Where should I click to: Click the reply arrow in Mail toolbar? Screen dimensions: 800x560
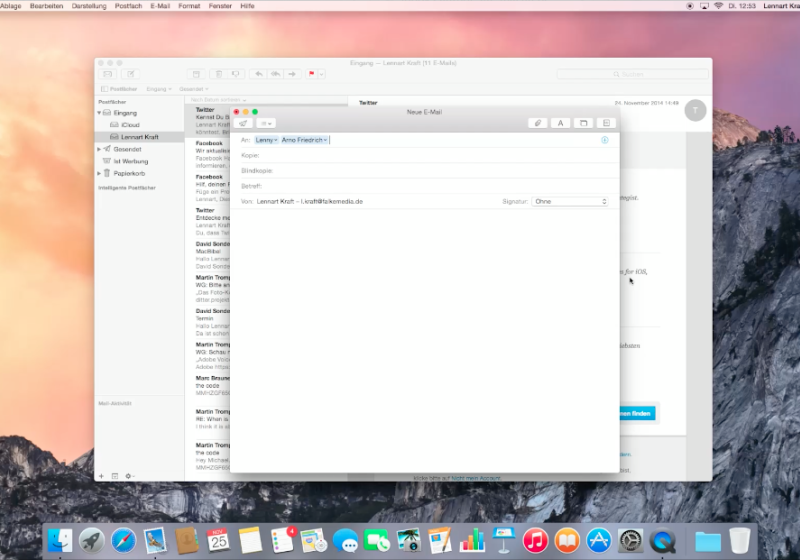tap(259, 74)
